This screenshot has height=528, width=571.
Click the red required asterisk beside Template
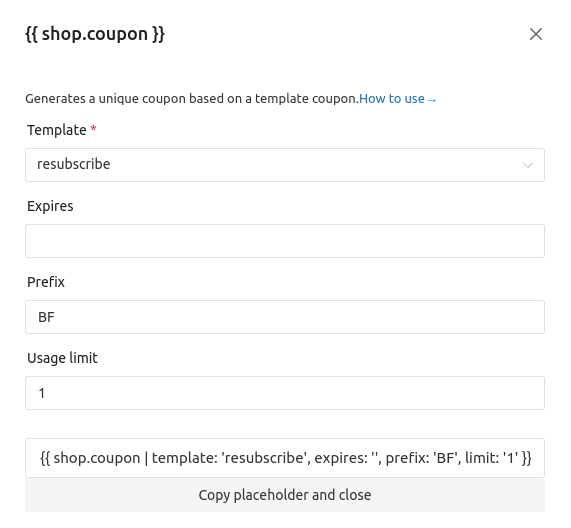pos(93,129)
